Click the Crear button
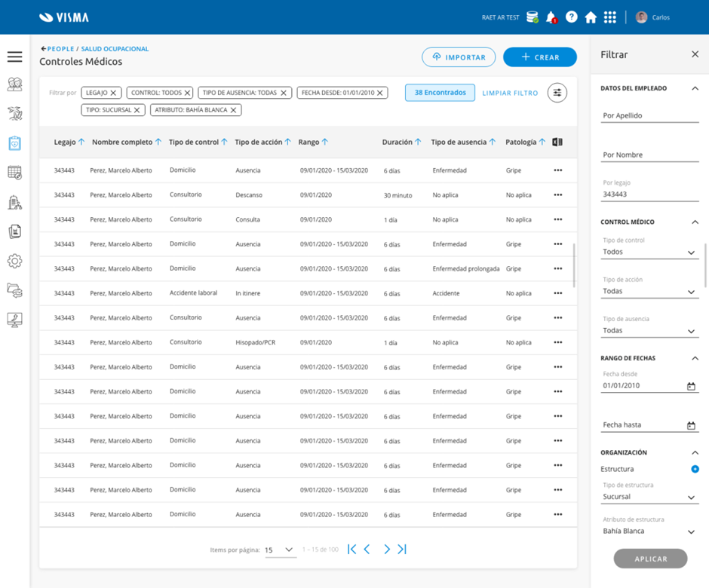The image size is (709, 588). point(539,57)
